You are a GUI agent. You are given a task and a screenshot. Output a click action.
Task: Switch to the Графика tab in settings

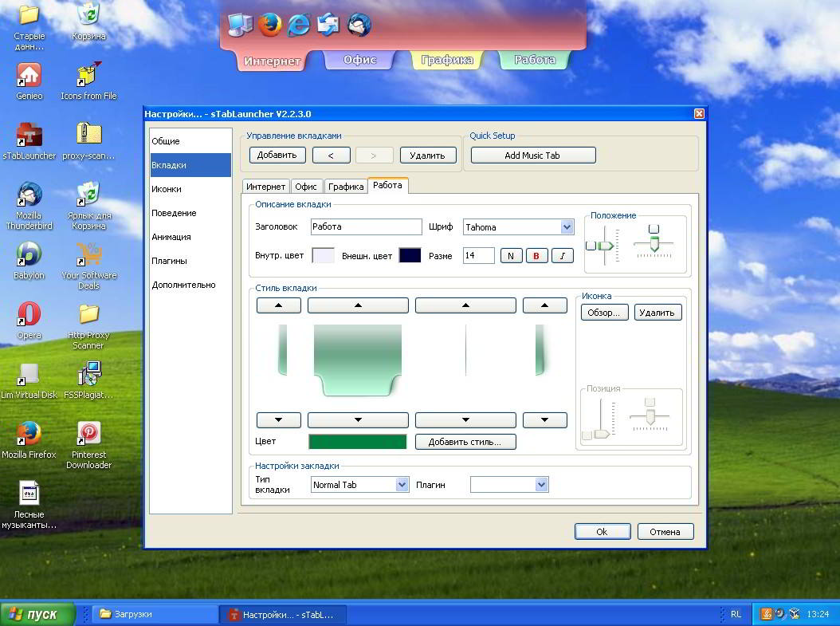[x=346, y=187]
